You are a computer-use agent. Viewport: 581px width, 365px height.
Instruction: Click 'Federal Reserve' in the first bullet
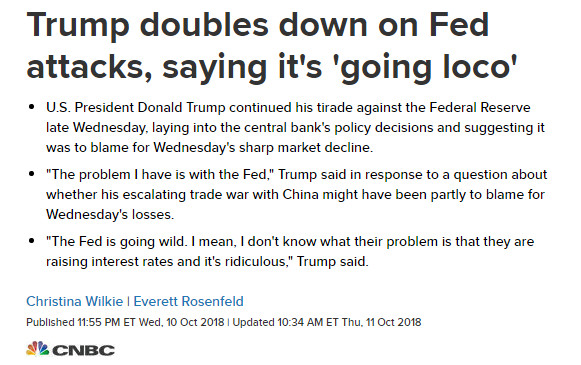[480, 107]
